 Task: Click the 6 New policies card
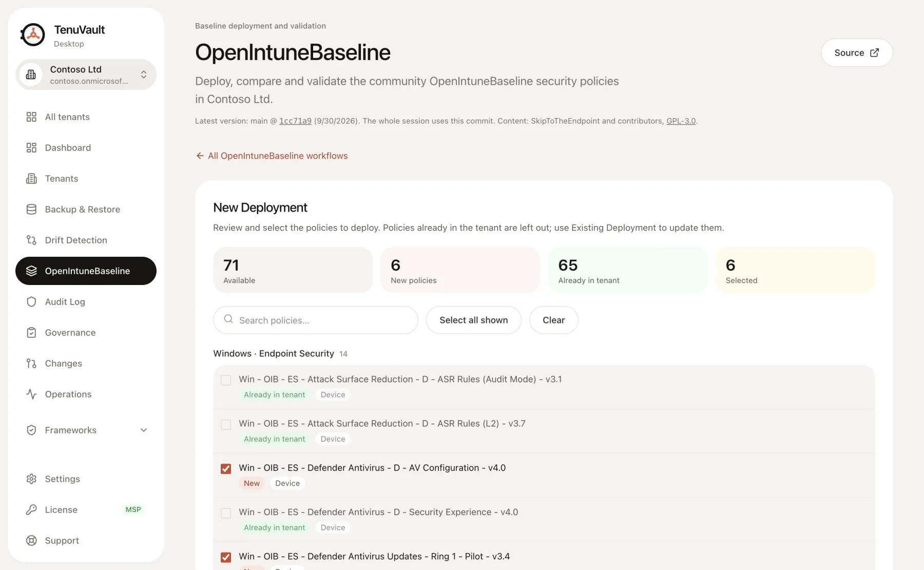point(460,270)
